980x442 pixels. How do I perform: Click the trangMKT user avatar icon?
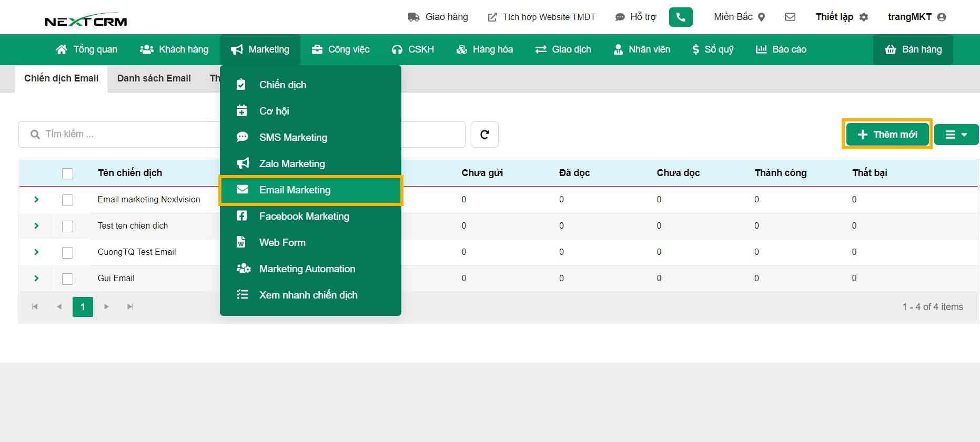click(x=942, y=17)
